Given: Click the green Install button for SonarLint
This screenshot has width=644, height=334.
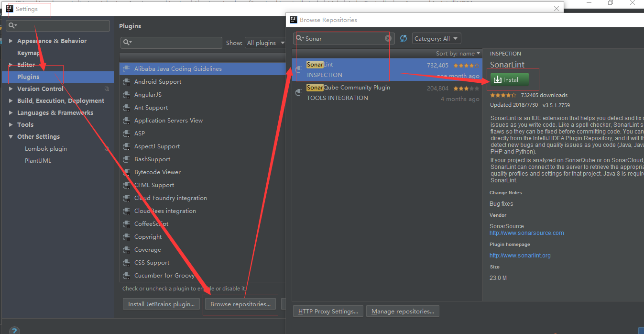Looking at the screenshot, I should 509,79.
